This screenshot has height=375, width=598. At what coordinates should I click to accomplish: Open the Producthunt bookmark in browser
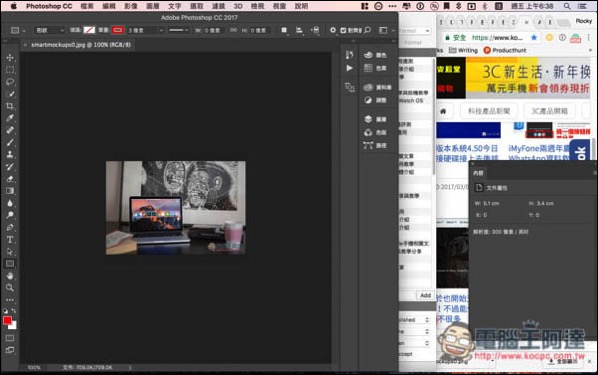505,50
